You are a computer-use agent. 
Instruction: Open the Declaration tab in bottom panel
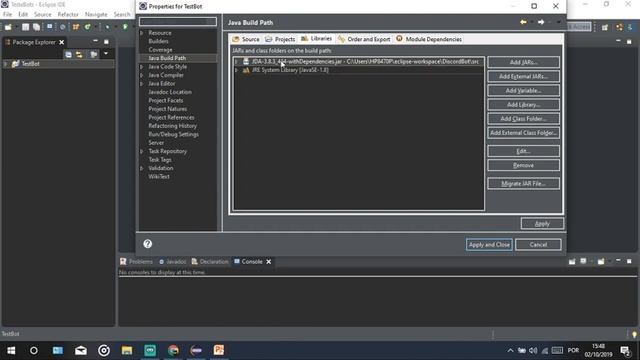(210, 262)
